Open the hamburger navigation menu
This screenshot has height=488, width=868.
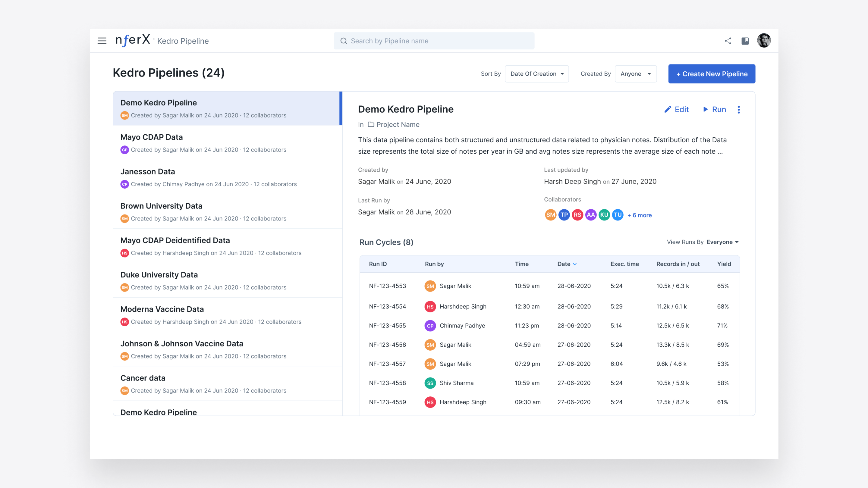pos(102,41)
